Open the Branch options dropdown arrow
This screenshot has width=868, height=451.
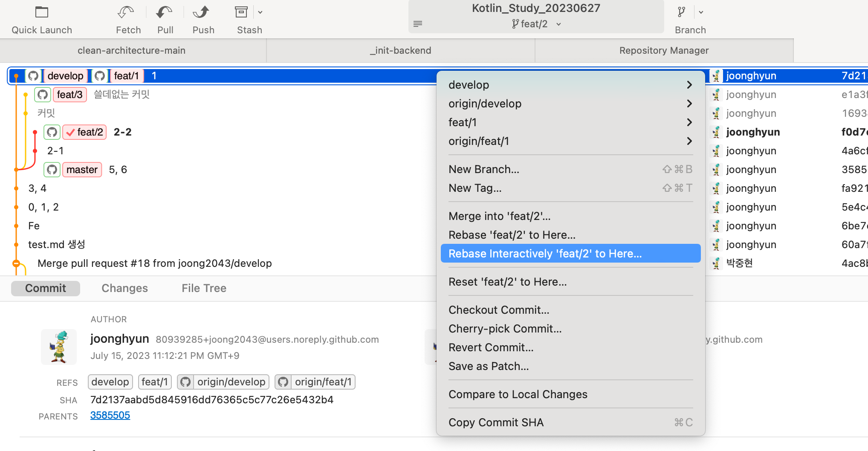(x=701, y=12)
